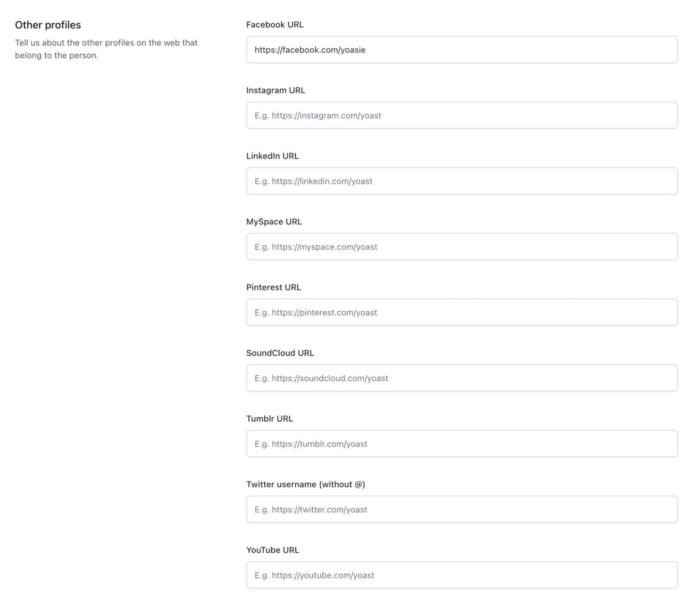Click the Instagram URL label text
The image size is (700, 594).
pyautogui.click(x=276, y=90)
